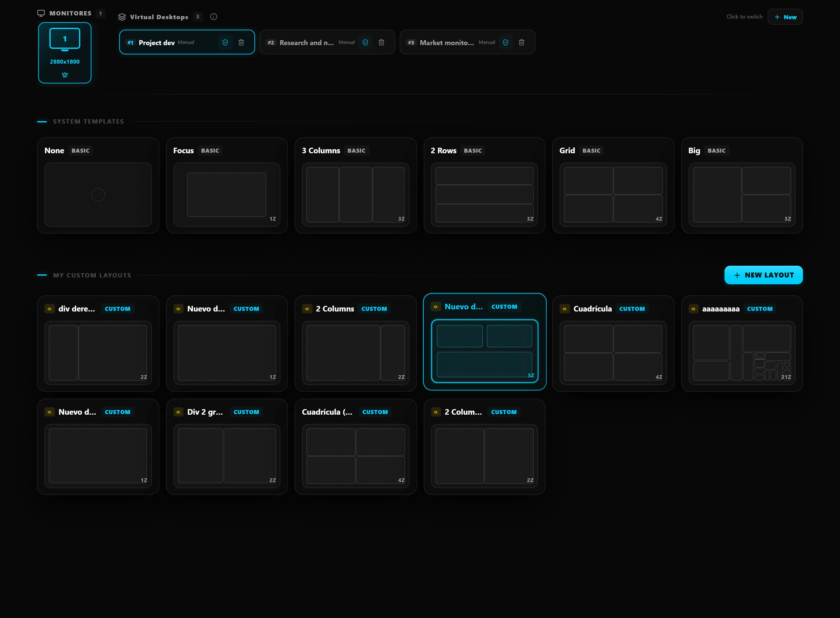Image resolution: width=840 pixels, height=618 pixels.
Task: Click the BASIC tag on Grid template
Action: tap(591, 150)
